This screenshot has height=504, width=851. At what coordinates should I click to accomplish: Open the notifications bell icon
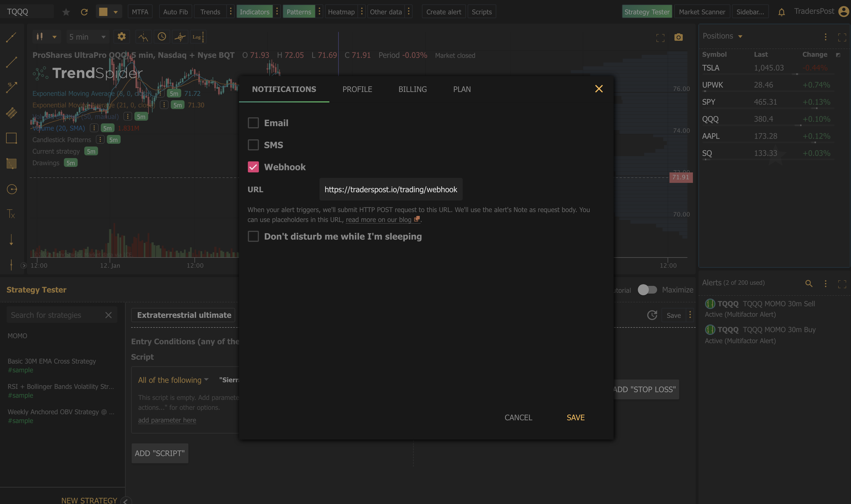(781, 12)
